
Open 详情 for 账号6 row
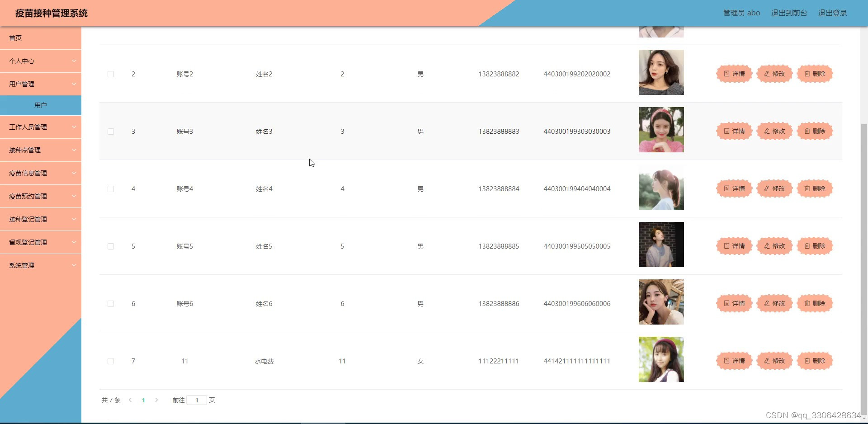(x=734, y=303)
